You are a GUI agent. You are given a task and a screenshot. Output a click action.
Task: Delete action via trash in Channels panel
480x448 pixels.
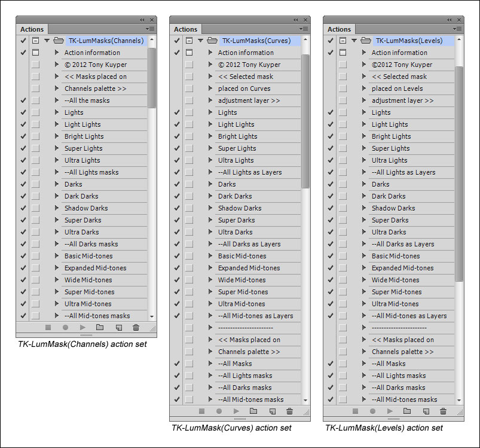[x=136, y=328]
